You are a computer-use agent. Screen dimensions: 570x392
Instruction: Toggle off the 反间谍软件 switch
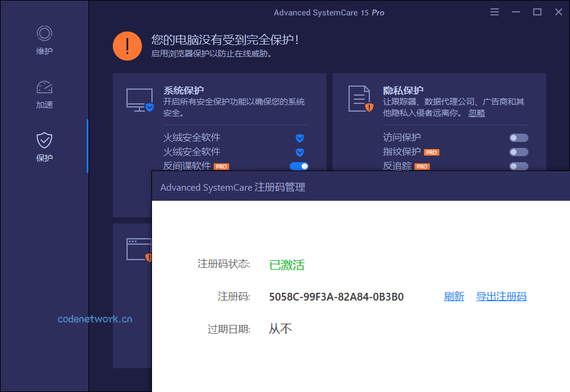[299, 166]
